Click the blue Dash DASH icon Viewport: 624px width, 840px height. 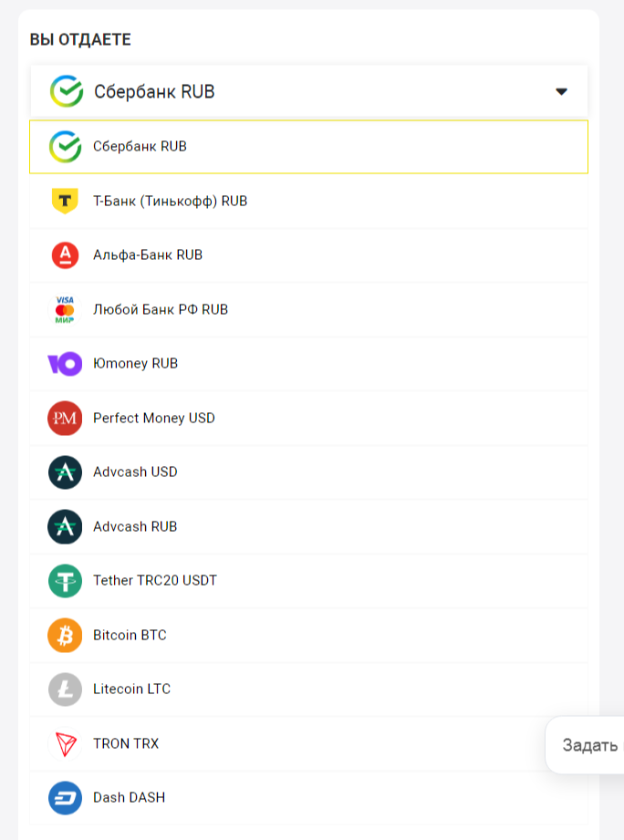pos(63,797)
